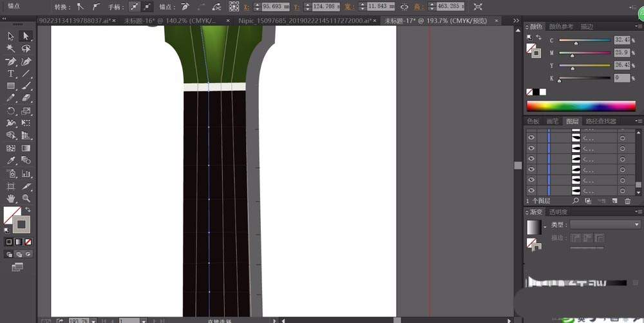
Task: Set toolbar paint mode to None
Action: (x=28, y=242)
